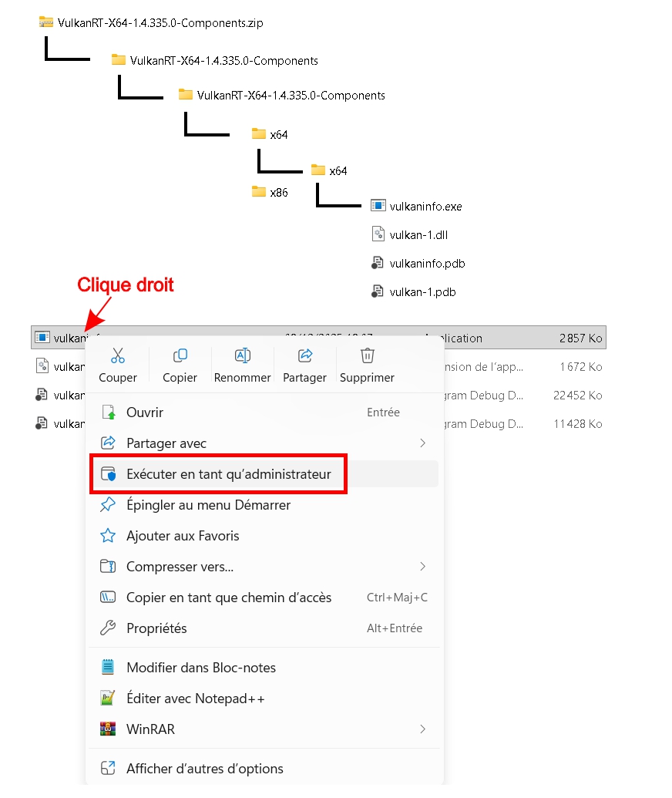Click the WinRAR books icon
The image size is (672, 798).
coord(109,729)
